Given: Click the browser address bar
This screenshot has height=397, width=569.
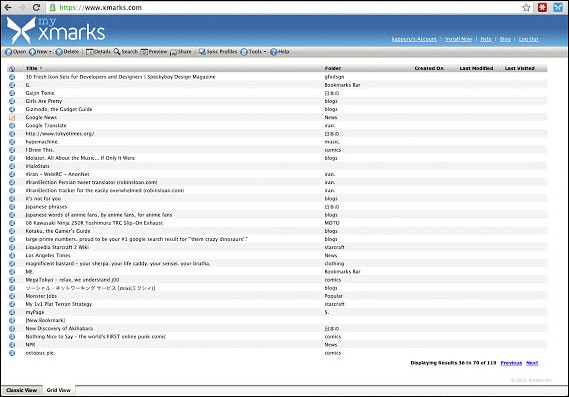Looking at the screenshot, I should pos(283,7).
